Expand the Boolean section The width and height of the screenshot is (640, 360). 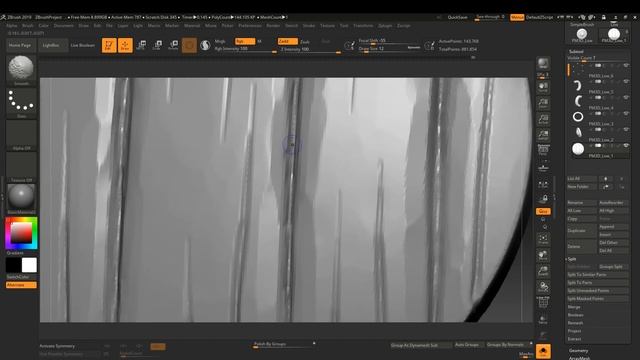pos(576,315)
